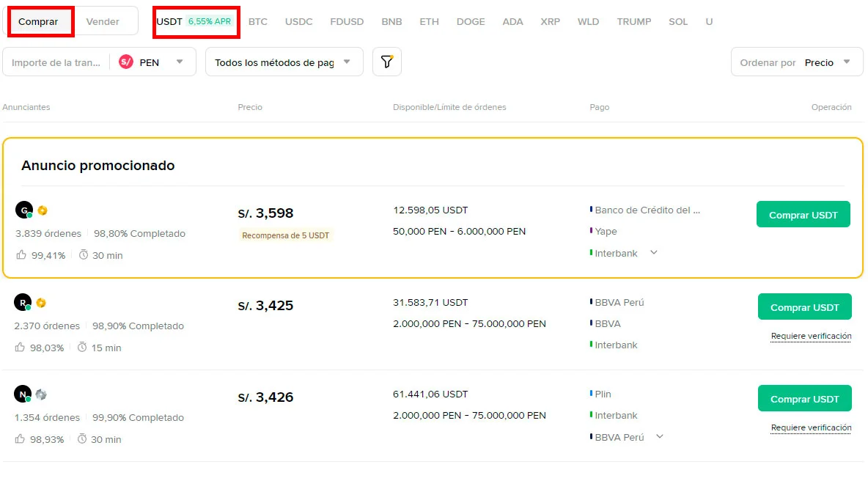
Task: Expand payment methods next to BBVA Perú chevron
Action: 660,436
